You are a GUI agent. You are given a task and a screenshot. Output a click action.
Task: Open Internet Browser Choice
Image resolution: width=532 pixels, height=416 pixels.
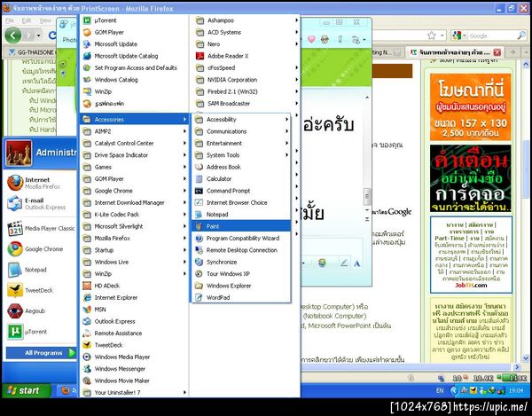pos(241,202)
